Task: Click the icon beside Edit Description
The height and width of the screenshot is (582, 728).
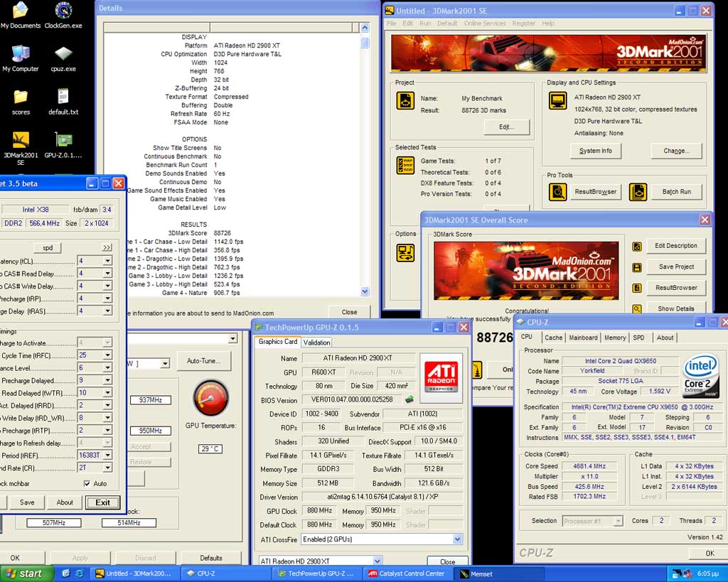Action: coord(637,247)
